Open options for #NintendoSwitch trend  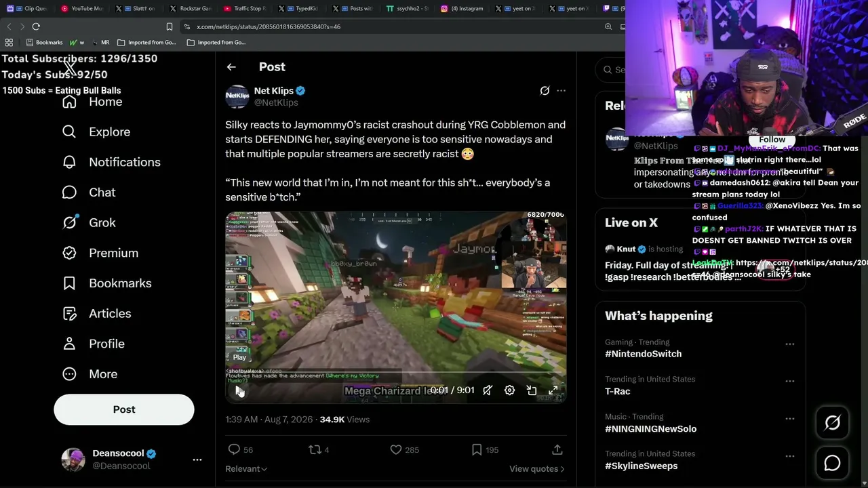(790, 344)
